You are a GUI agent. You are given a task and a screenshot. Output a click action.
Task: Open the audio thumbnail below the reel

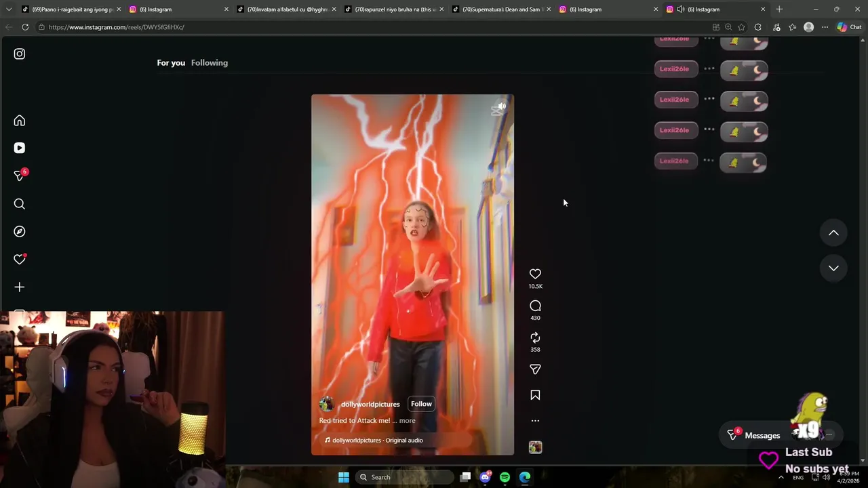click(535, 447)
